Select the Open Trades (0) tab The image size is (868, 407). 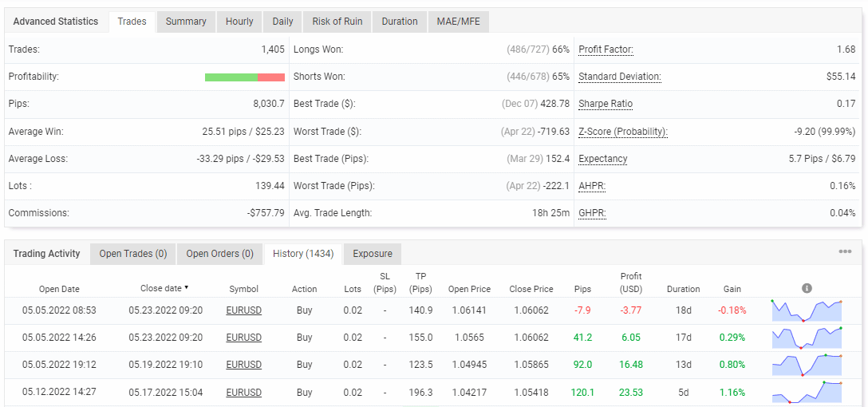pos(133,254)
